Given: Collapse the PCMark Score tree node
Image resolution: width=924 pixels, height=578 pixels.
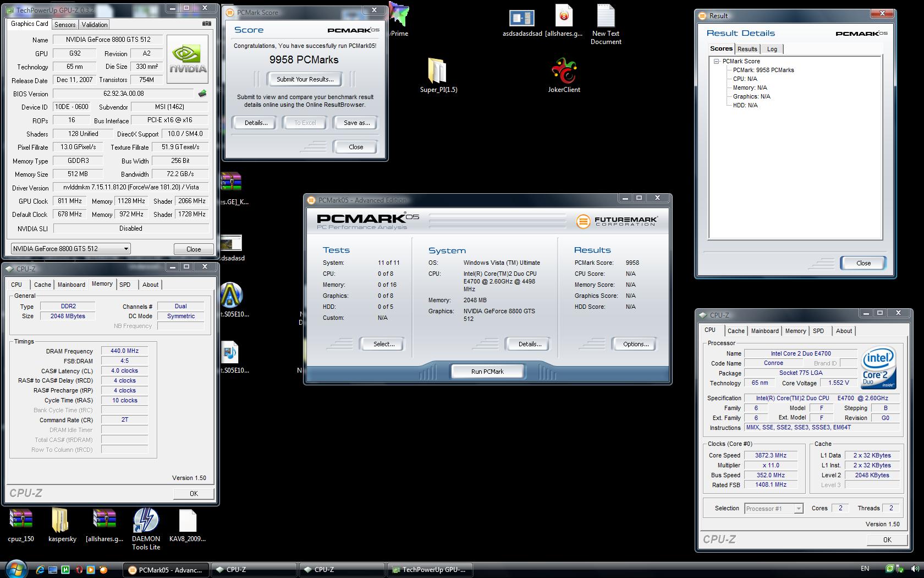Looking at the screenshot, I should tap(717, 62).
